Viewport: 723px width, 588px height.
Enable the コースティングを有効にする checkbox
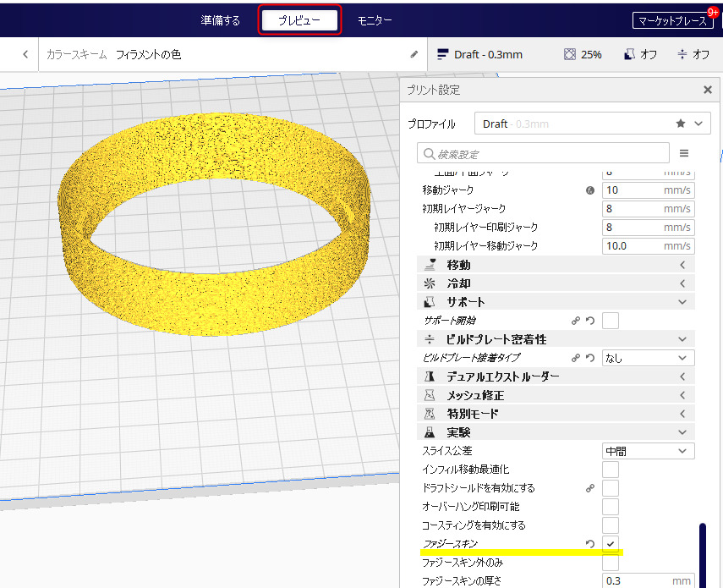(611, 525)
